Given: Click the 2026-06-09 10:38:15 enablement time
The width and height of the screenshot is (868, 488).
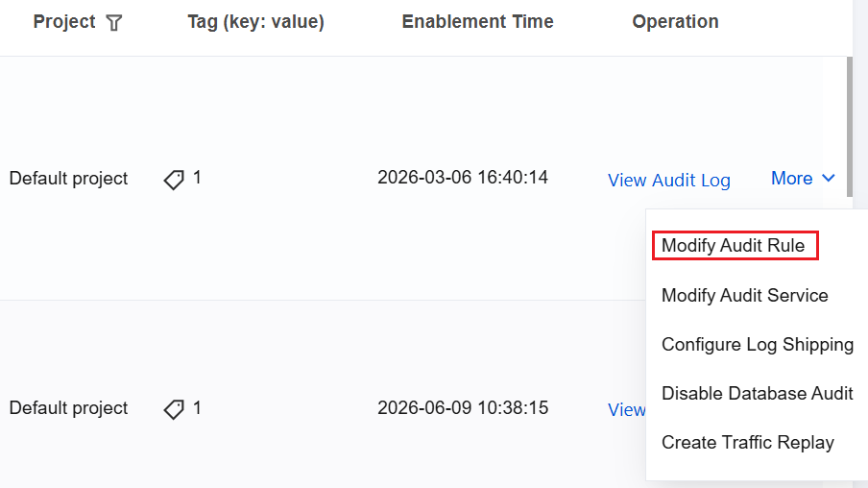Looking at the screenshot, I should coord(463,408).
